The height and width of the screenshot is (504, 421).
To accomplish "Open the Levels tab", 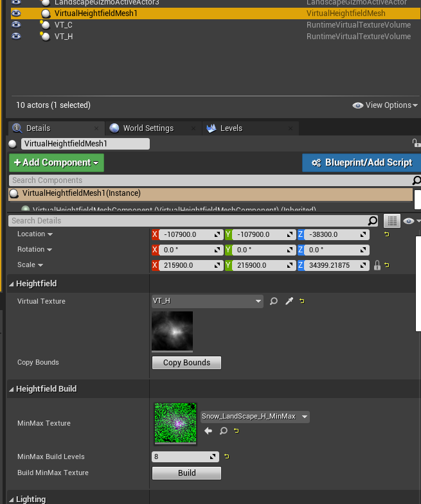I will [231, 128].
